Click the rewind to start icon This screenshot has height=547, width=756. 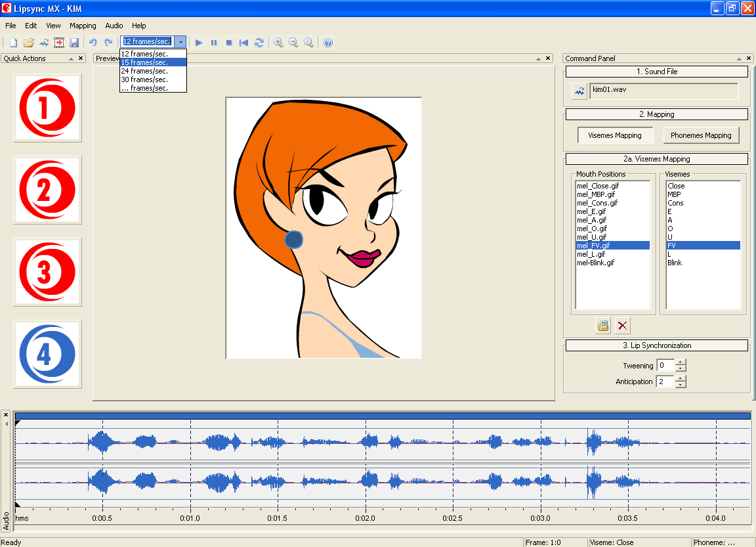pyautogui.click(x=243, y=42)
